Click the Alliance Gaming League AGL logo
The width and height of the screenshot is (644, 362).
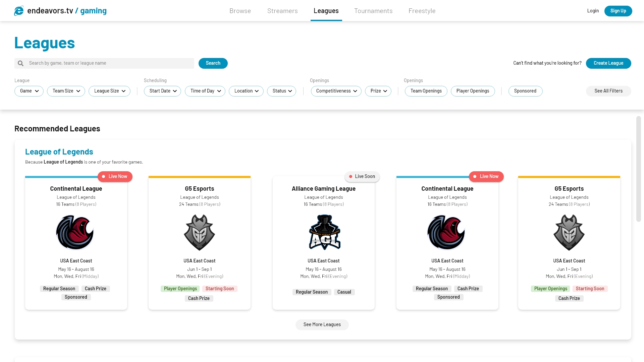point(324,232)
